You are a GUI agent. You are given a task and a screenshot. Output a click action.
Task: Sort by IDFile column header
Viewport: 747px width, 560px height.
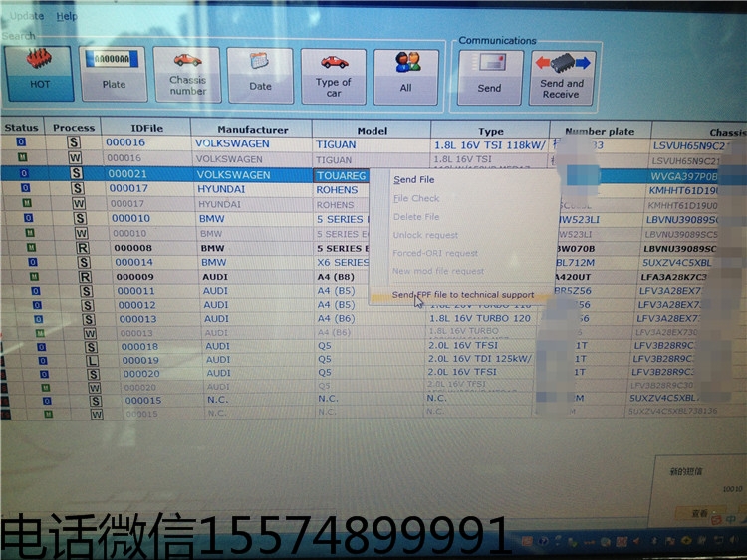[x=146, y=128]
